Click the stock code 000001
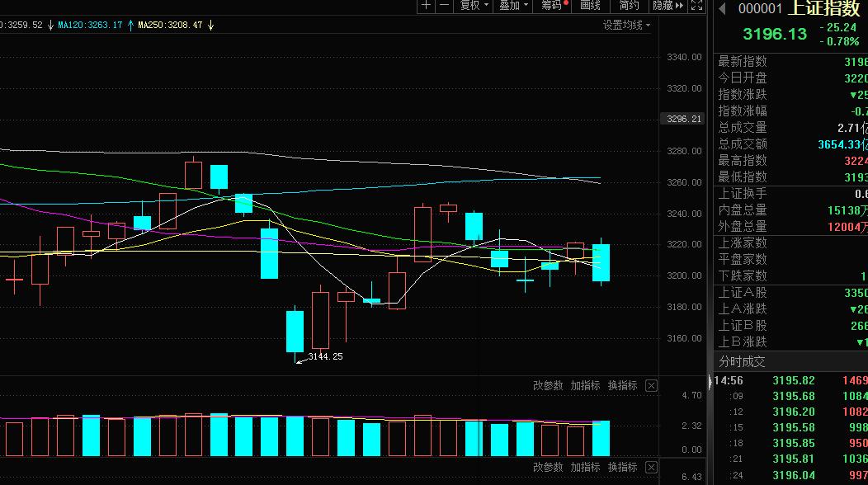Screen dimensions: 868x485 click(x=760, y=8)
